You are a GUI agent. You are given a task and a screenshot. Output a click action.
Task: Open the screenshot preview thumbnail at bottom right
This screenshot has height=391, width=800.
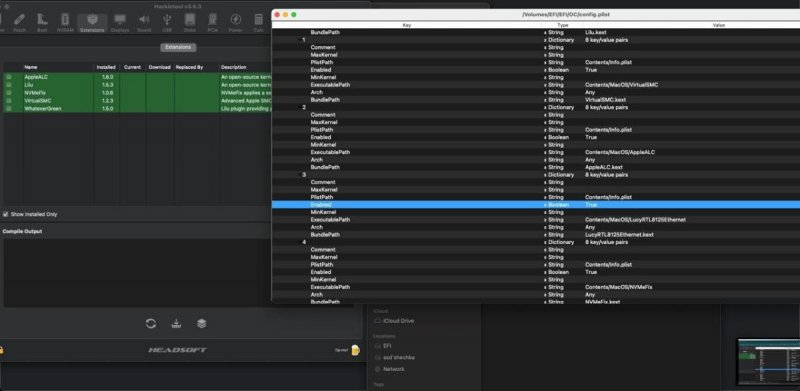(x=768, y=362)
